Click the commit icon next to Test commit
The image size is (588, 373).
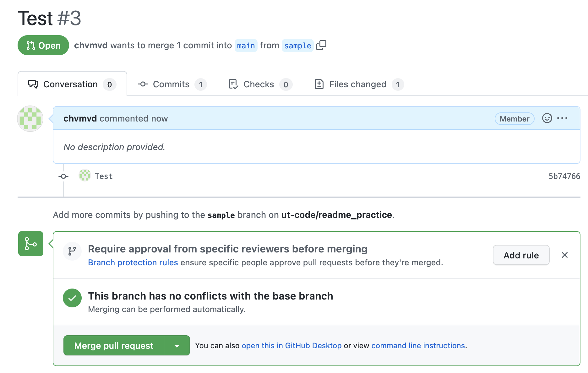coord(63,176)
